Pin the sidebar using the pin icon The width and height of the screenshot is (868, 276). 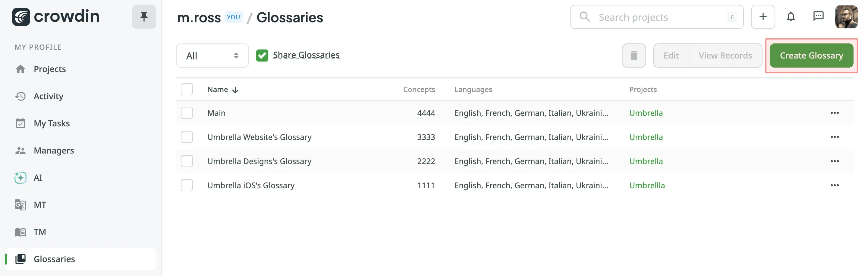(144, 17)
